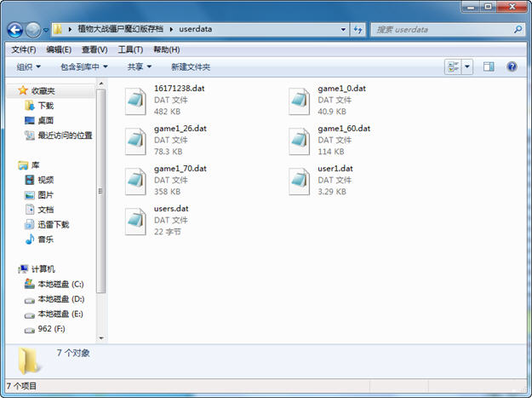Open the address bar history dropdown
The width and height of the screenshot is (532, 398).
click(x=343, y=30)
